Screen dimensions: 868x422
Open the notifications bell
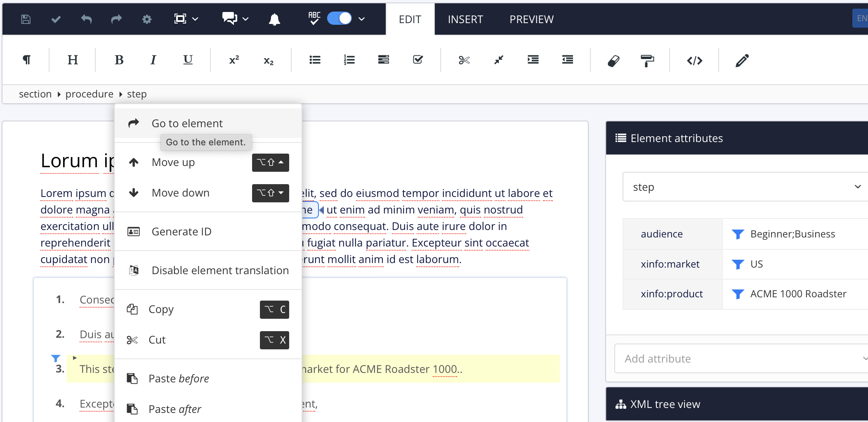point(274,19)
